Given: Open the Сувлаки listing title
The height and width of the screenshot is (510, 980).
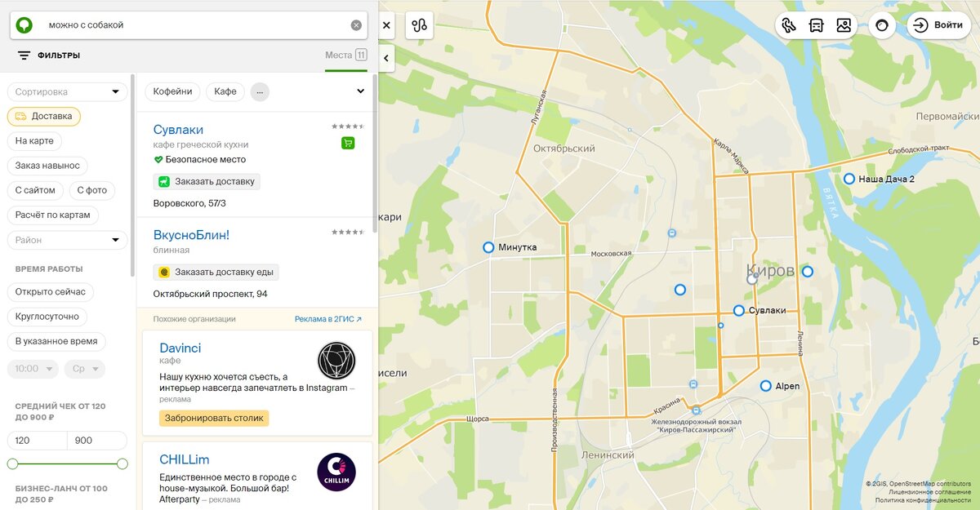Looking at the screenshot, I should coord(178,130).
